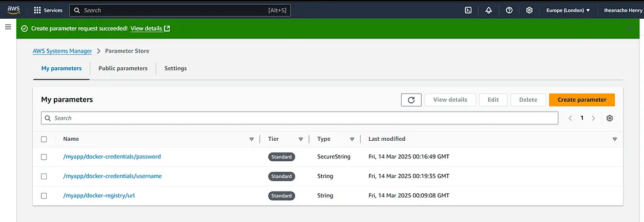
Task: Focus the top AWS search bar
Action: (x=180, y=11)
